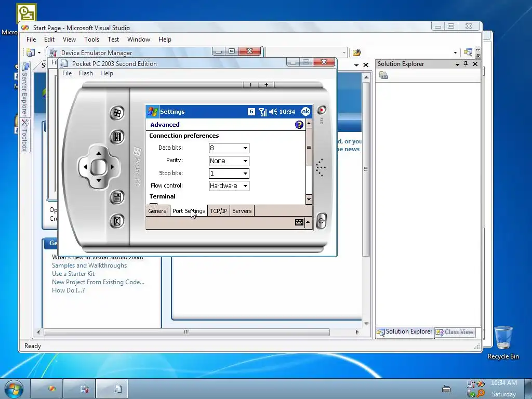
Task: Close the Start Page document with X
Action: point(366,65)
